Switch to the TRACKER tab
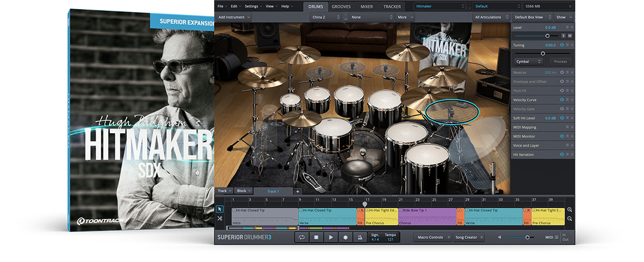The height and width of the screenshot is (262, 644). [392, 6]
